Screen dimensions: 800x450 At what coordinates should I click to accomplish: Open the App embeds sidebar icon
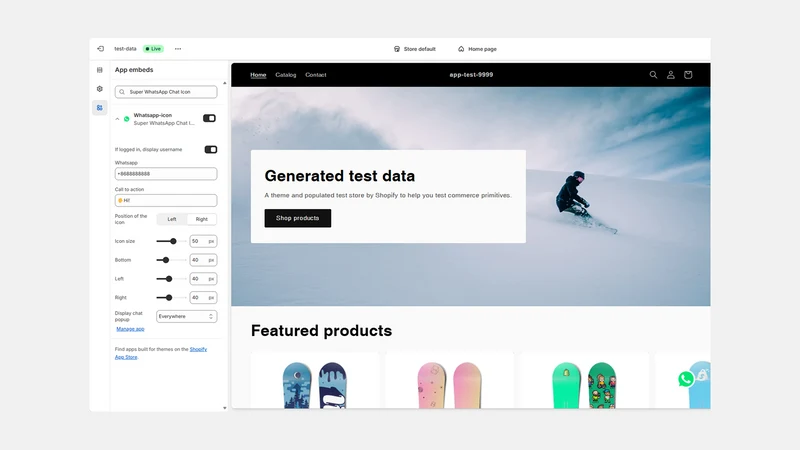(99, 108)
